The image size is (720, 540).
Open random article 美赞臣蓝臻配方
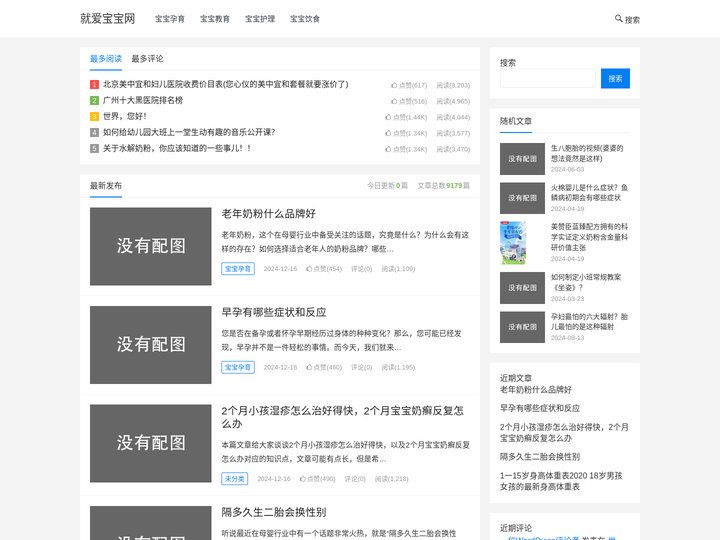[589, 237]
